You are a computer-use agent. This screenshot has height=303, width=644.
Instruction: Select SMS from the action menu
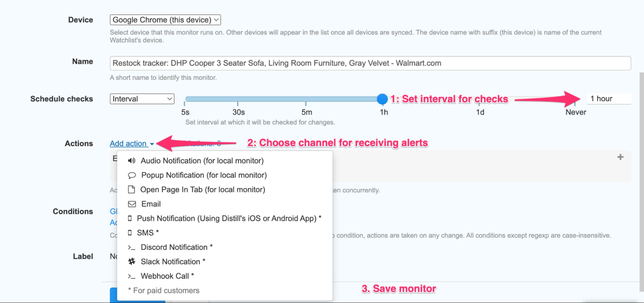coord(147,232)
